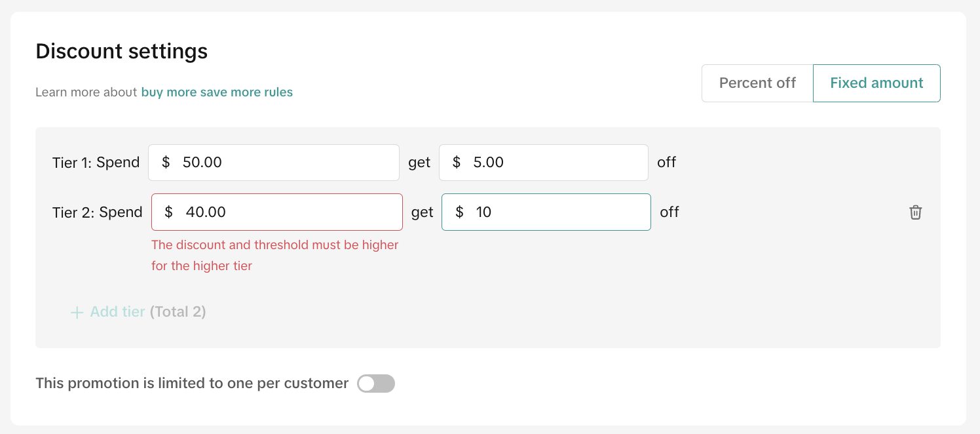Select the Fixed amount discount type
980x434 pixels.
[876, 83]
